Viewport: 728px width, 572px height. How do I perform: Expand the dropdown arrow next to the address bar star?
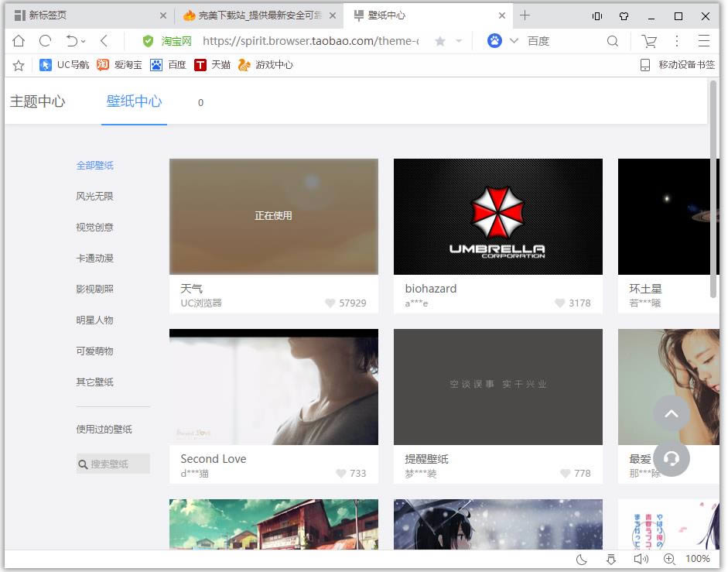click(459, 41)
